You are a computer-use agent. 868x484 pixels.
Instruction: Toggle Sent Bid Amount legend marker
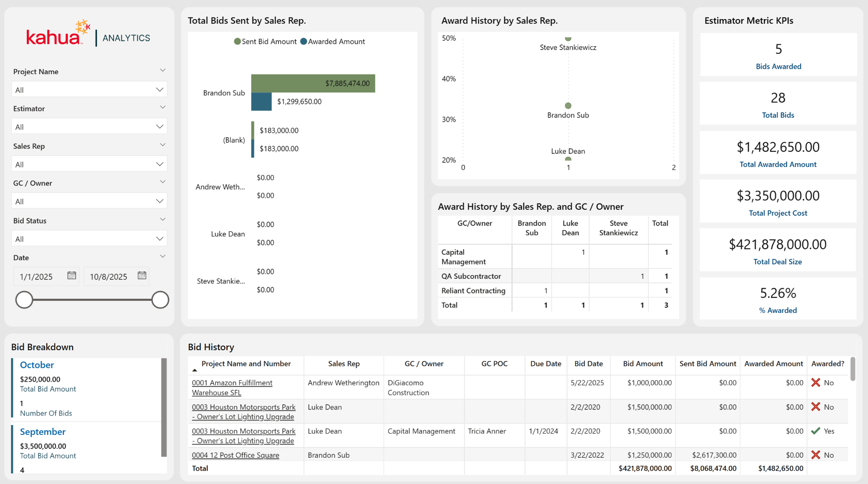(x=237, y=41)
